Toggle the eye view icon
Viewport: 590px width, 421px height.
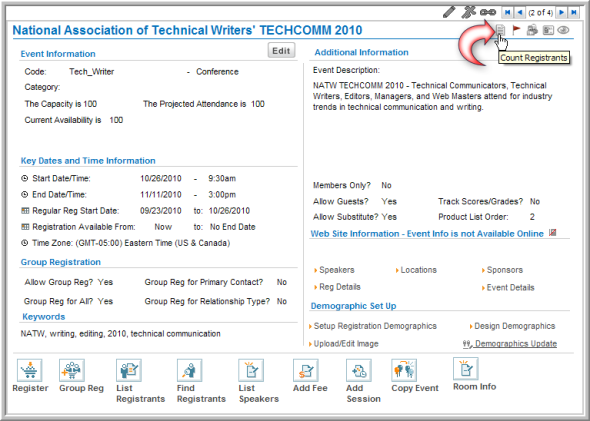[563, 30]
